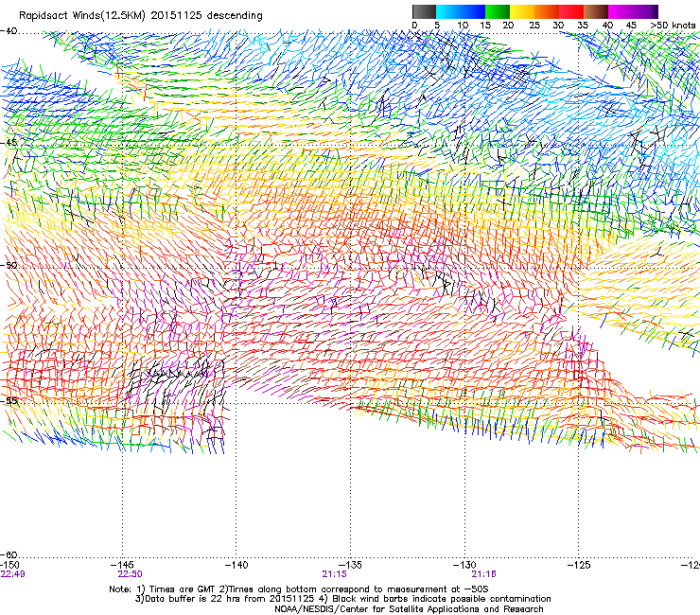Click the 22:49 pass time label
This screenshot has width=700, height=615.
[13, 574]
